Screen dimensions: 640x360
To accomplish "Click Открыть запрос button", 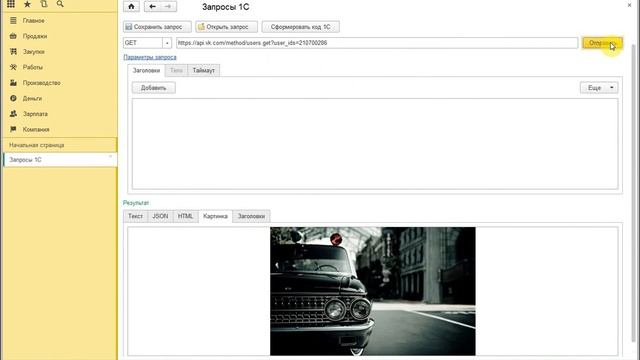I will (227, 27).
